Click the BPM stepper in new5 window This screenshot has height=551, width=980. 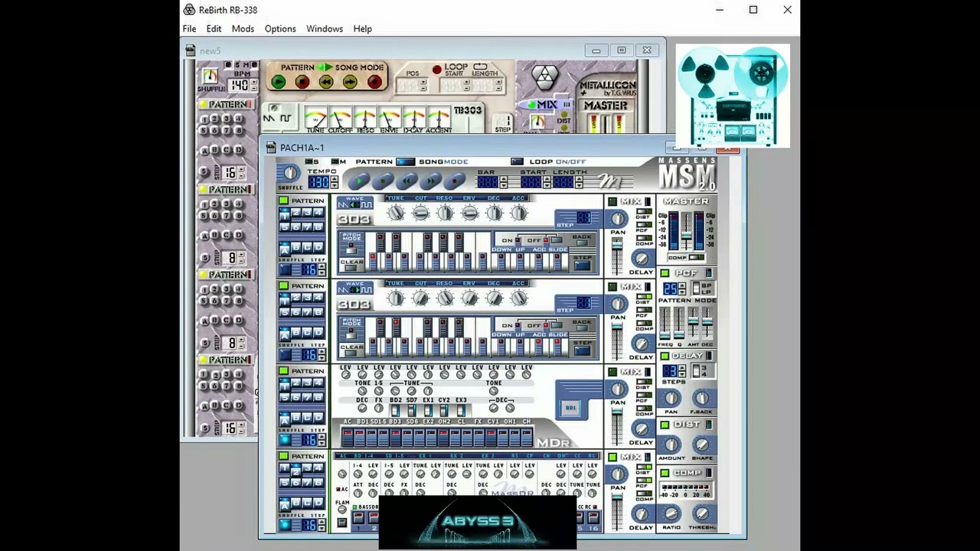point(253,85)
